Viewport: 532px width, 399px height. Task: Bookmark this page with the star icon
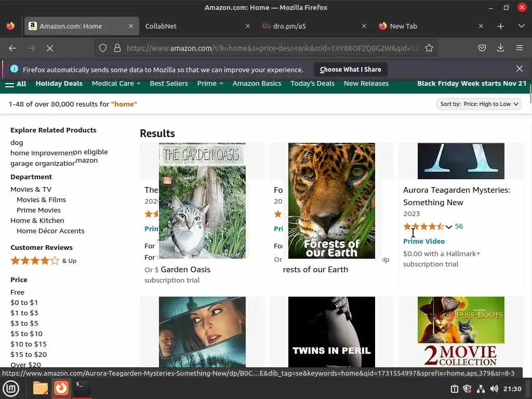[x=429, y=48]
